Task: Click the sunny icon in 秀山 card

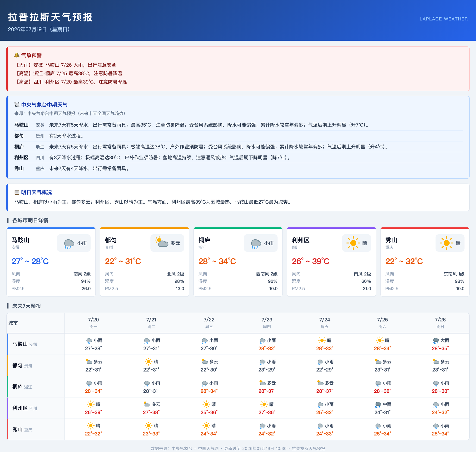Action: tap(447, 243)
